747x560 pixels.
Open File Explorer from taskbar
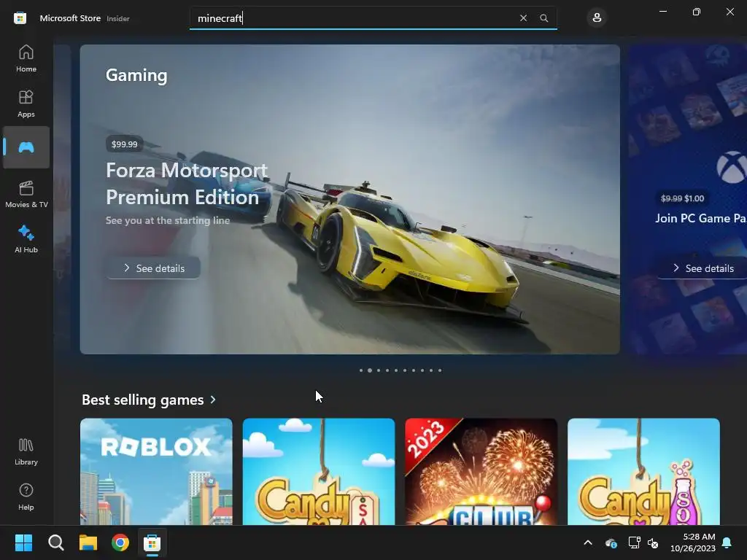point(88,542)
